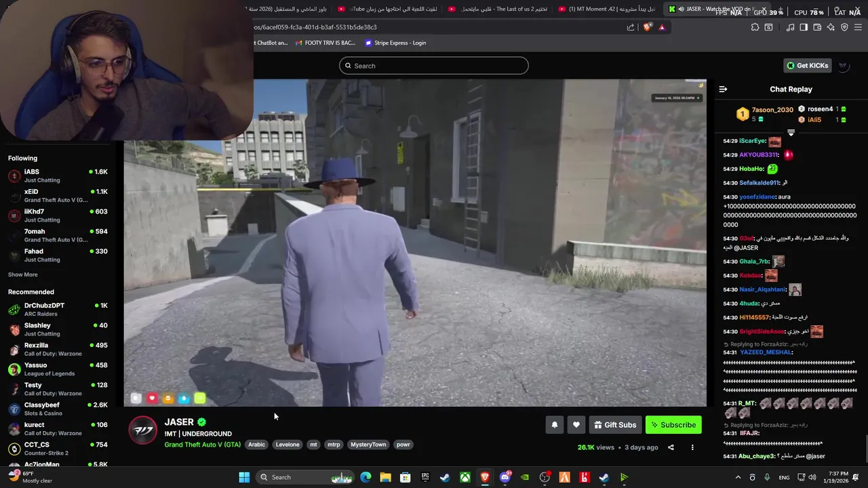The width and height of the screenshot is (868, 488).
Task: Select the Arabic tag
Action: (x=256, y=445)
